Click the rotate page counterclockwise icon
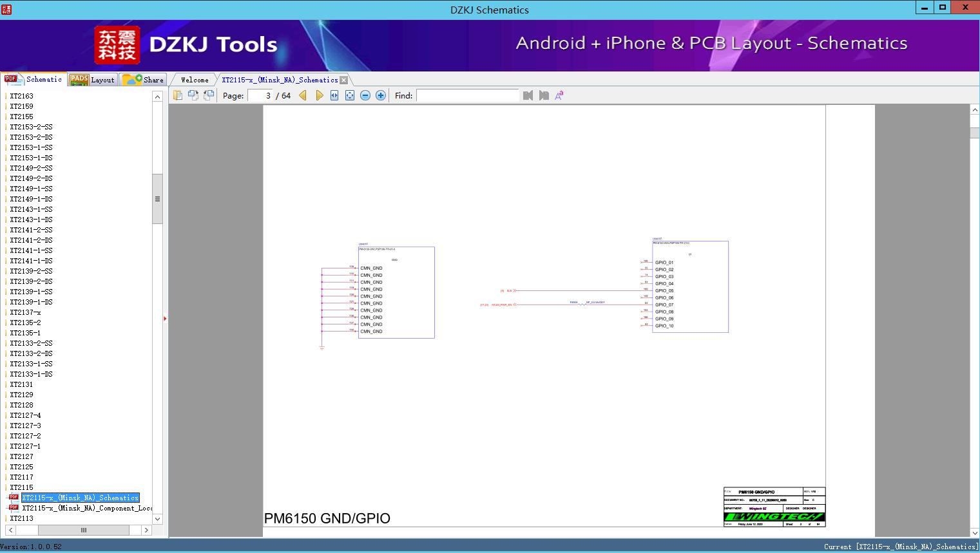This screenshot has height=553, width=980. (209, 95)
